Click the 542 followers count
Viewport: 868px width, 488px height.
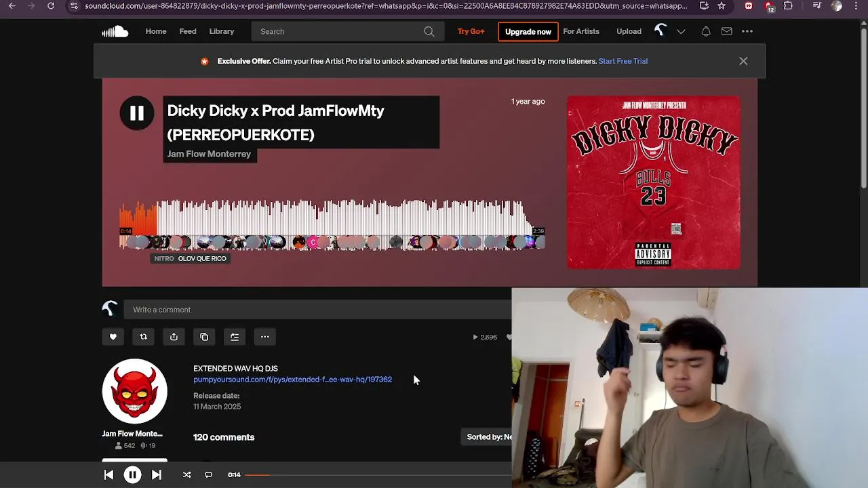click(x=125, y=445)
